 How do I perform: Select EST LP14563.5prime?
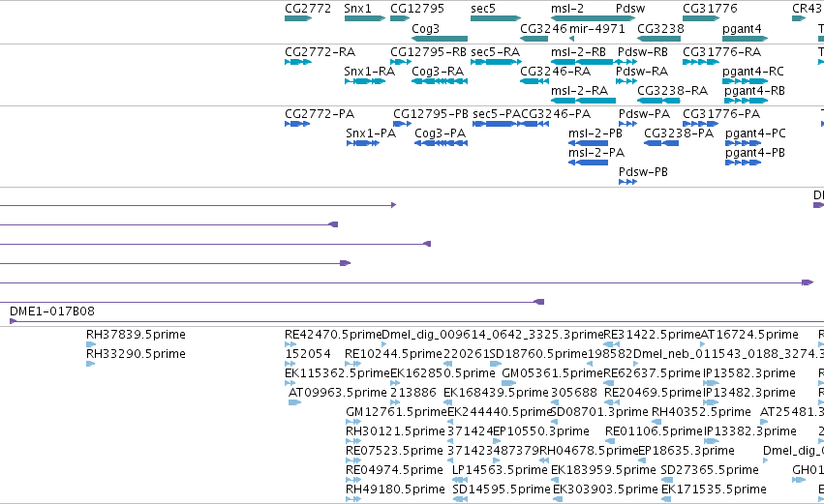click(460, 480)
